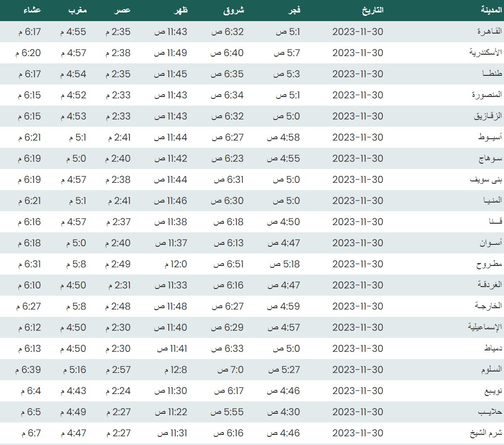This screenshot has width=504, height=445.
Task: Select the القاهرة city name cell
Action: pyautogui.click(x=489, y=32)
